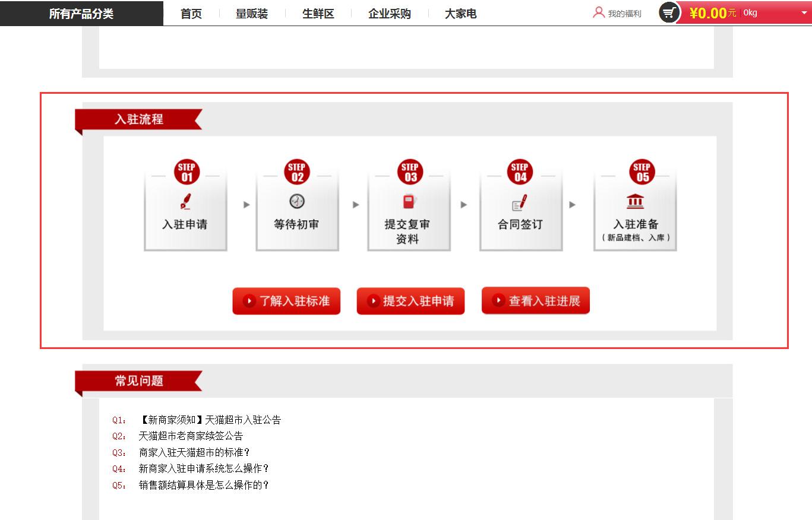
Task: Open the 量贩装 nav item
Action: (x=252, y=14)
